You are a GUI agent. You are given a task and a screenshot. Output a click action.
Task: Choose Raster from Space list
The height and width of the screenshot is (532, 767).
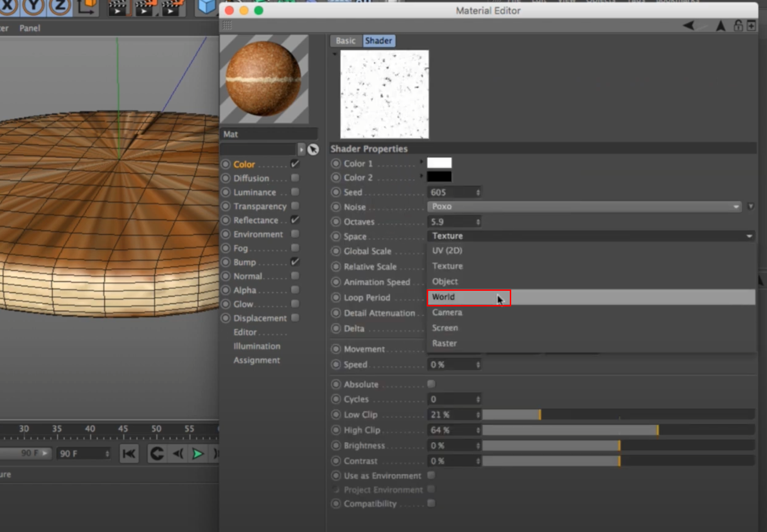coord(591,343)
